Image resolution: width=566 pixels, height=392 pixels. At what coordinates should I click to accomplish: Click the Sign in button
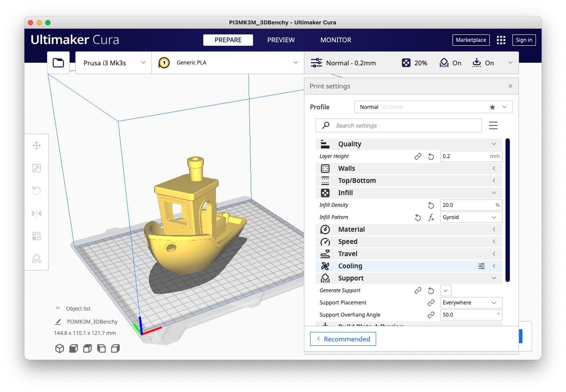[524, 40]
